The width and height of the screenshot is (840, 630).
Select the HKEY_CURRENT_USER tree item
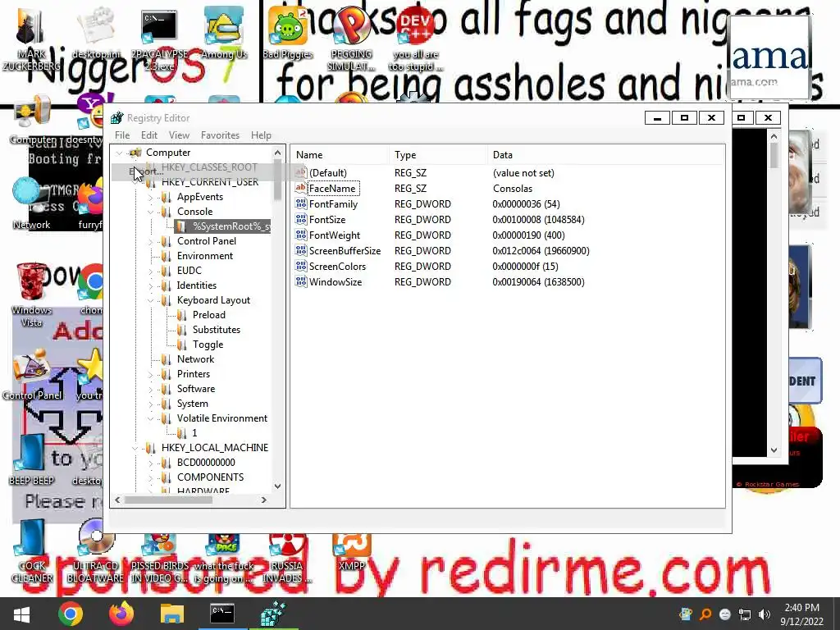tap(210, 182)
